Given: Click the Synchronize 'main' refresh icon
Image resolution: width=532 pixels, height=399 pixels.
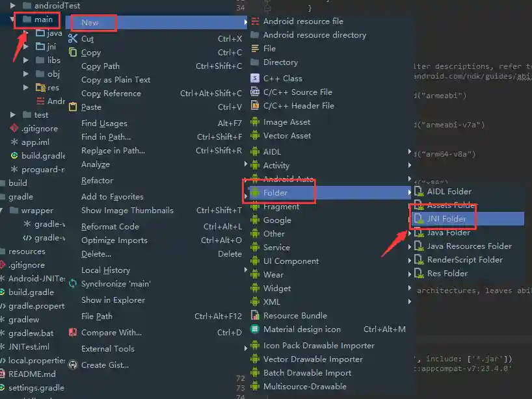Looking at the screenshot, I should point(73,283).
